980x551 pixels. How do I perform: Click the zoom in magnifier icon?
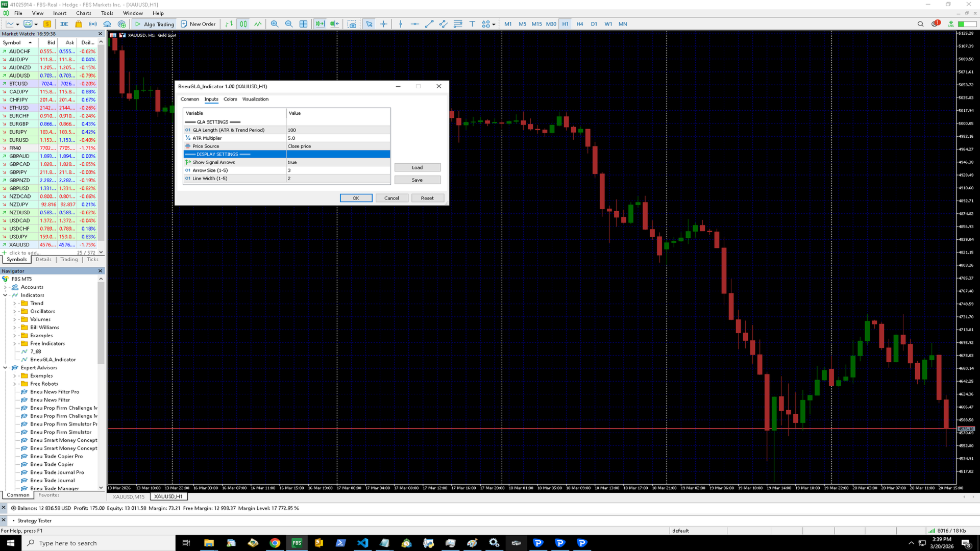click(x=275, y=24)
